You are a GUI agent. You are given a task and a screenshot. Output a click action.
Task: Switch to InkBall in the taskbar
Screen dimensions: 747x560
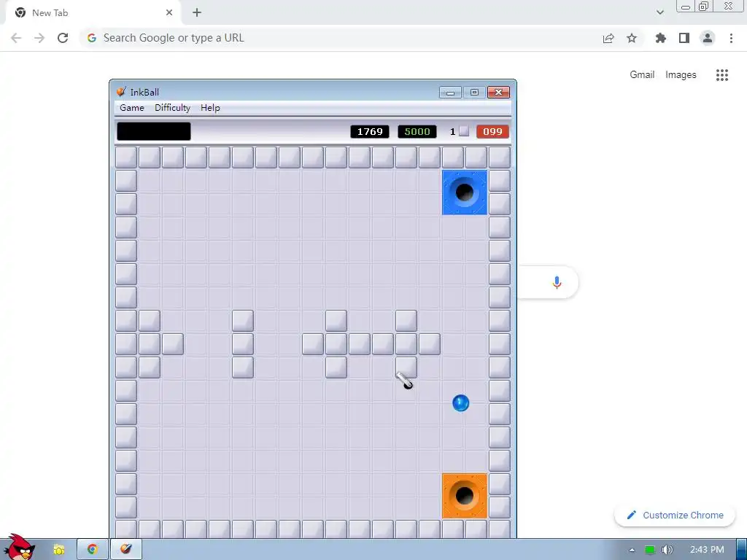[x=125, y=549]
